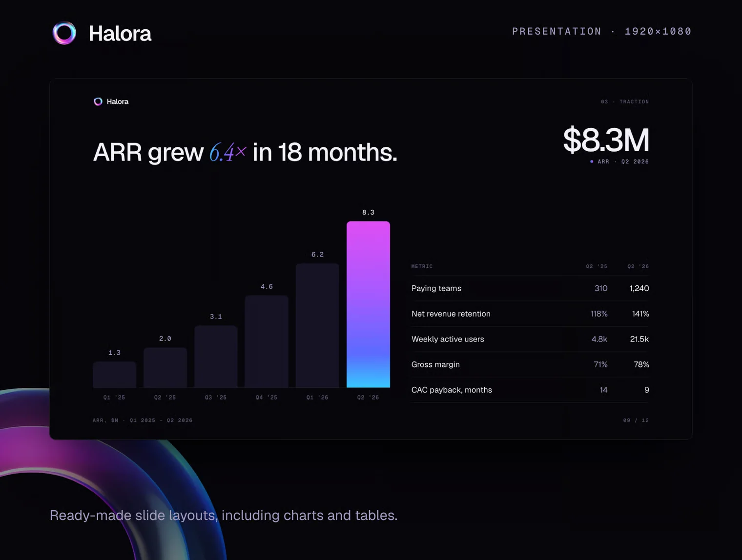
Task: Select the '1.3' bar value label
Action: point(114,353)
